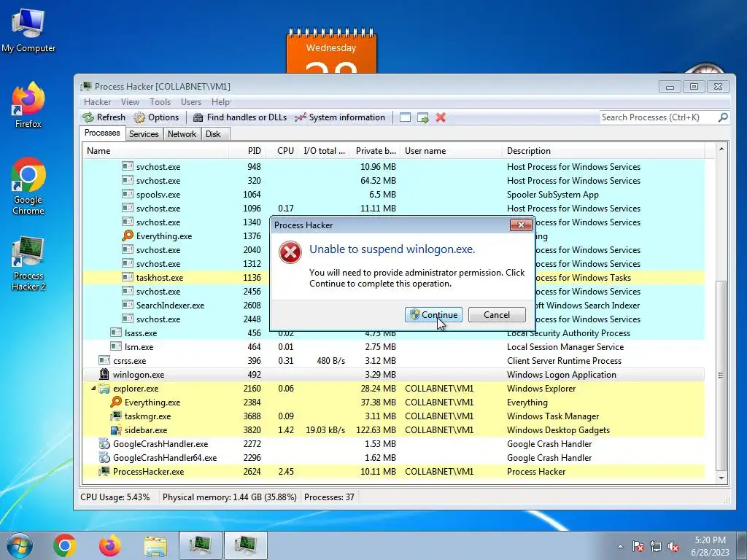Open the My Computer desktop icon
The height and width of the screenshot is (560, 747).
pyautogui.click(x=28, y=30)
